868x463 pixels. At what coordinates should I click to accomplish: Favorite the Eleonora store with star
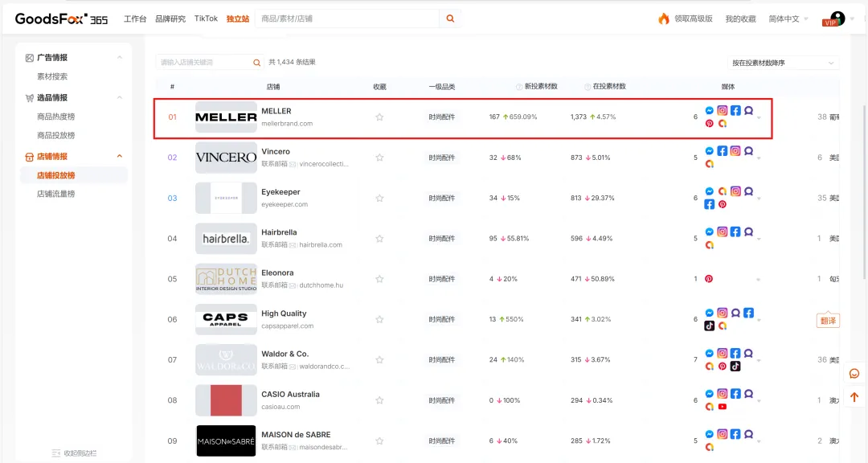[379, 279]
